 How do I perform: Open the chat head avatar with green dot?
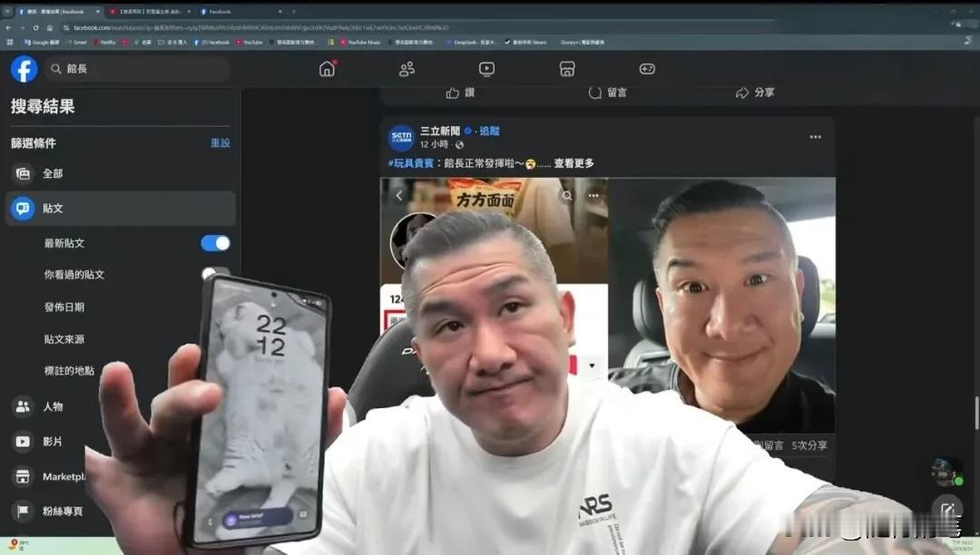pos(946,472)
